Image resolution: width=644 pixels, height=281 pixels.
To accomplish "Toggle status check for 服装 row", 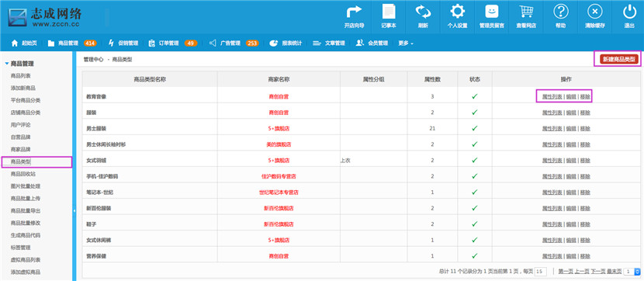I will click(x=475, y=112).
